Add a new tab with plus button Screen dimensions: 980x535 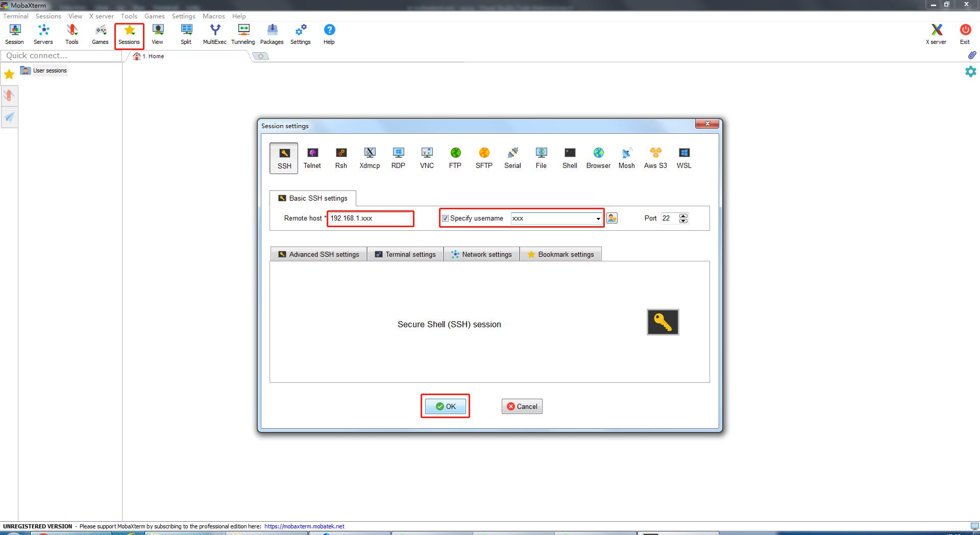pyautogui.click(x=261, y=56)
